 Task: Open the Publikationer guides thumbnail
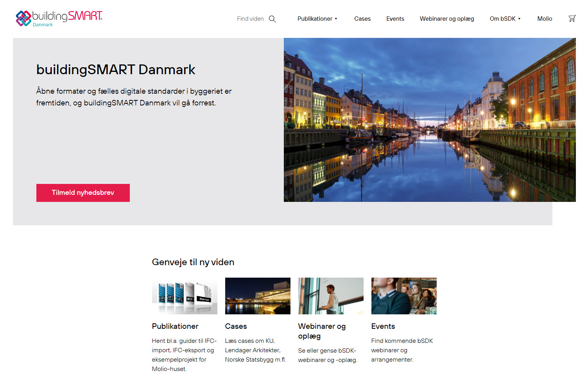point(185,296)
